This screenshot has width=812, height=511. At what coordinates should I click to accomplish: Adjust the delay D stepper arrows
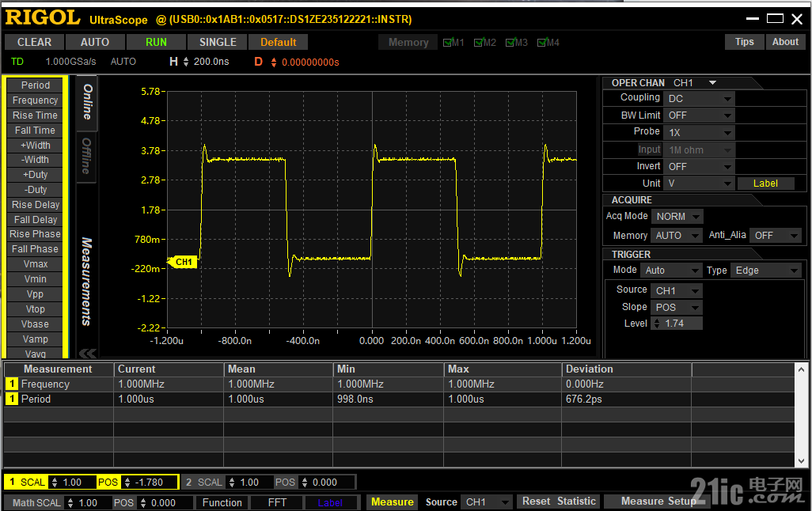pyautogui.click(x=274, y=62)
